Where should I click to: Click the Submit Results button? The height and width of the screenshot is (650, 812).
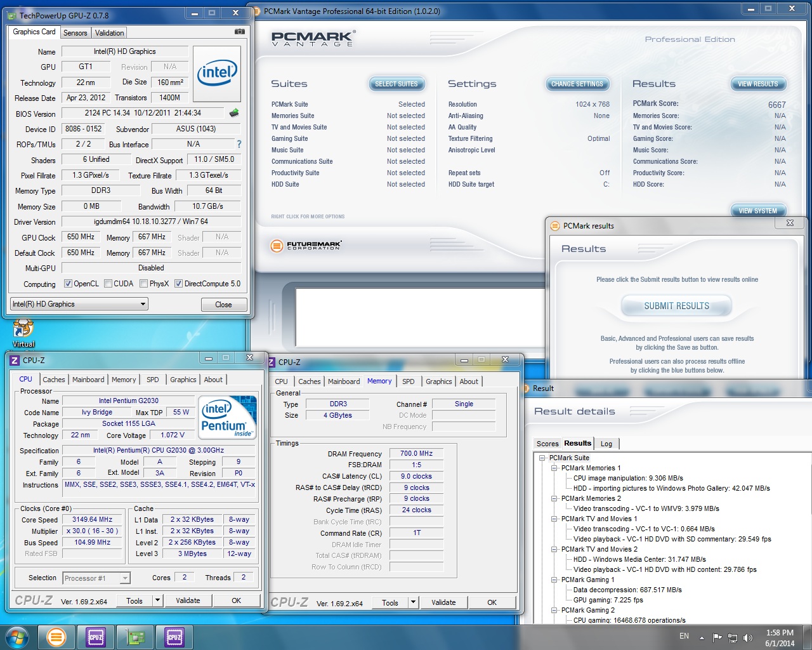(x=677, y=306)
